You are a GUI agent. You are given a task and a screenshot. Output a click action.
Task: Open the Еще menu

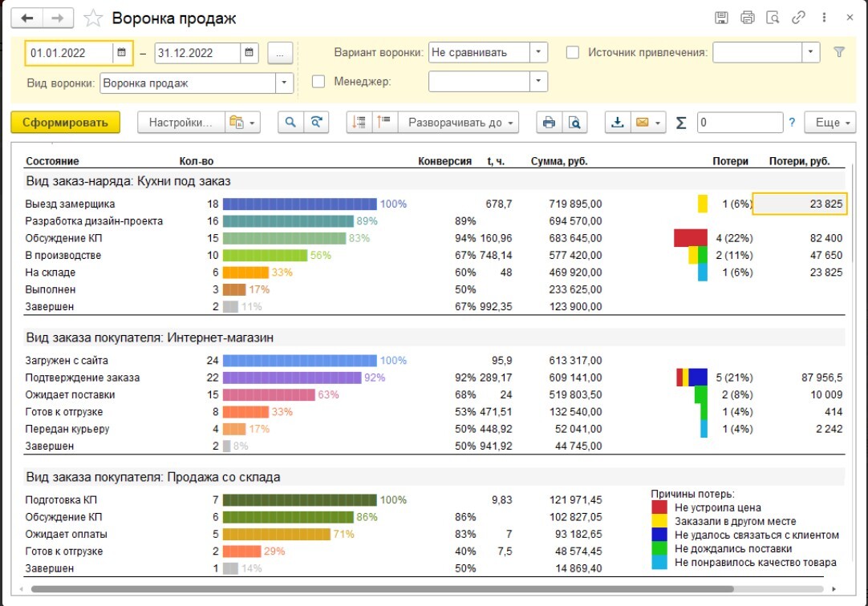tap(830, 123)
